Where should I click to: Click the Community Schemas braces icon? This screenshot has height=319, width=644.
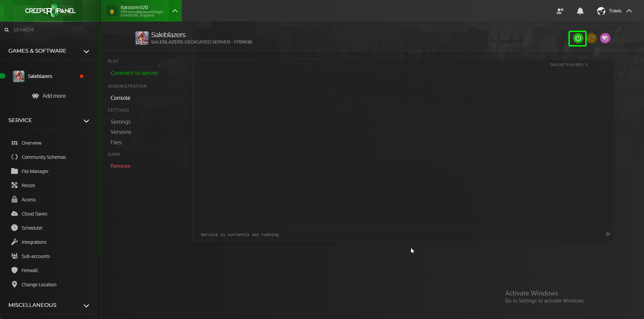(14, 157)
